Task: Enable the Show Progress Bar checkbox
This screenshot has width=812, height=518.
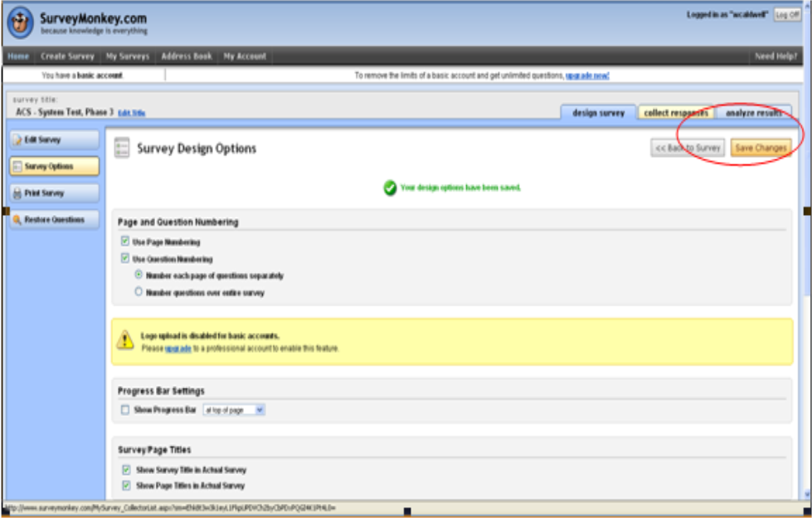Action: [x=125, y=410]
